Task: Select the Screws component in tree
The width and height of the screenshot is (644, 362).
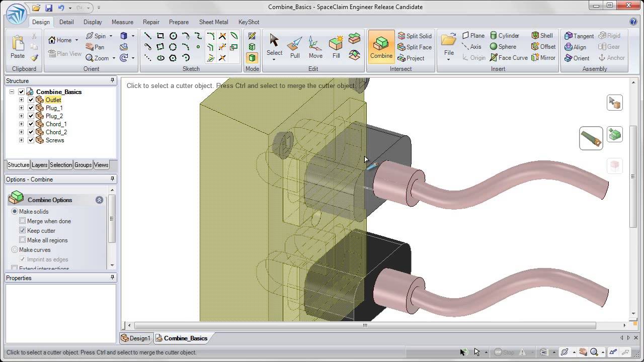Action: [x=55, y=140]
